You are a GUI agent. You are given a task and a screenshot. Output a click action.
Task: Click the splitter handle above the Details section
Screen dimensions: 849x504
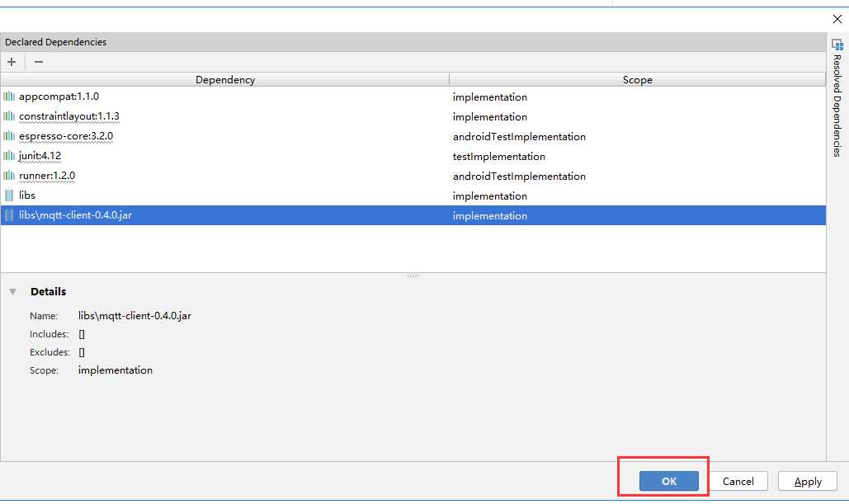413,276
